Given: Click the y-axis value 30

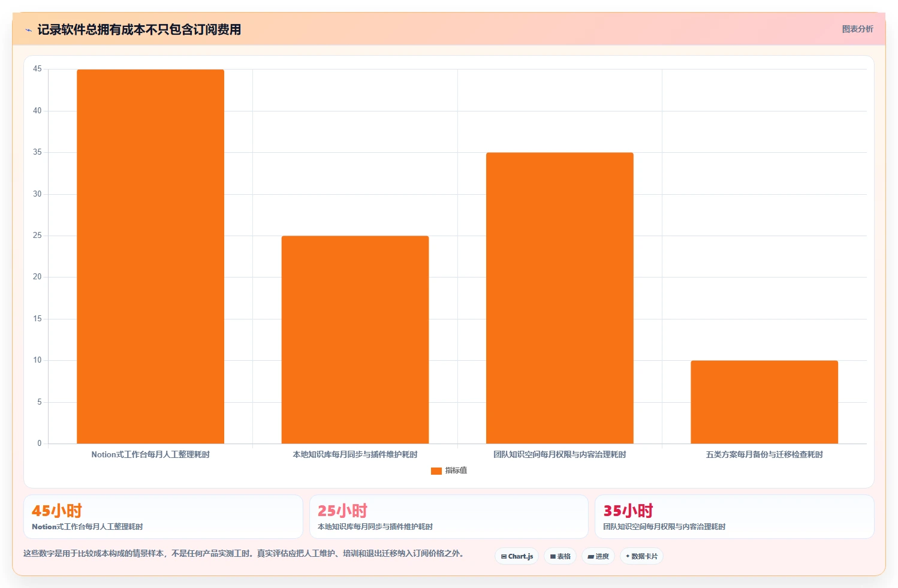Looking at the screenshot, I should (x=37, y=194).
